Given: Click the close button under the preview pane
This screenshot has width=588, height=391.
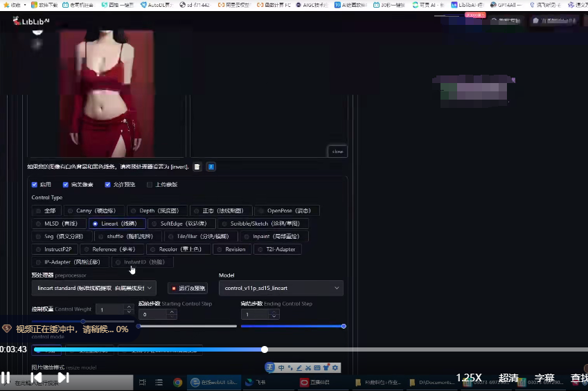Looking at the screenshot, I should tap(337, 152).
